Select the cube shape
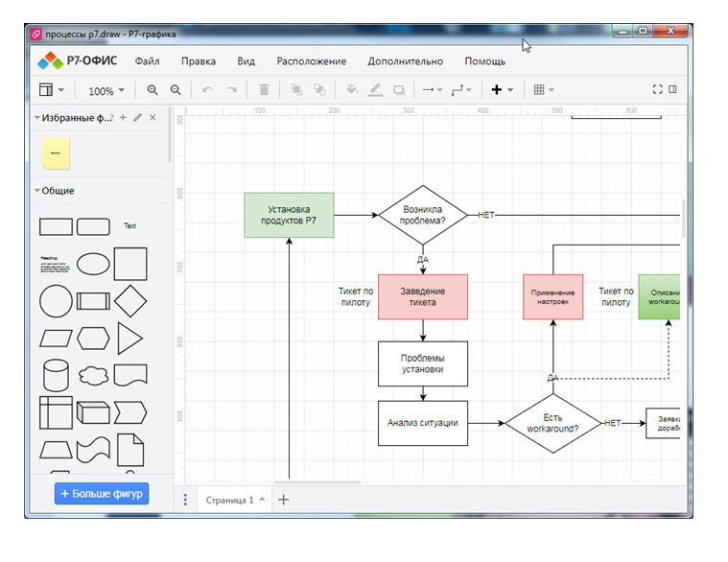The width and height of the screenshot is (728, 562). (x=93, y=412)
